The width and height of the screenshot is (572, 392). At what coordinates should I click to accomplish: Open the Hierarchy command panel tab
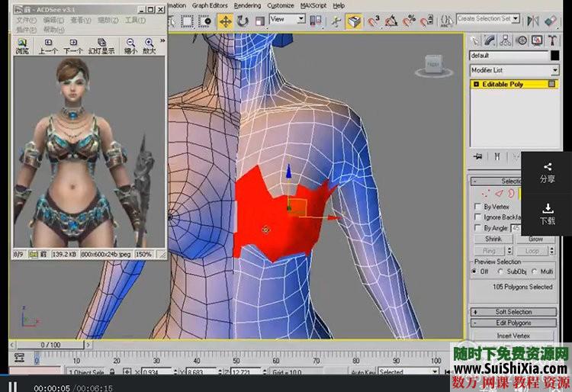[506, 41]
